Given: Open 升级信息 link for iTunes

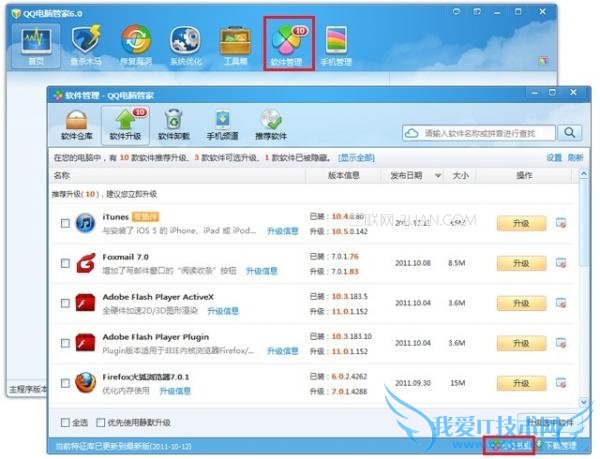Looking at the screenshot, I should [x=282, y=231].
